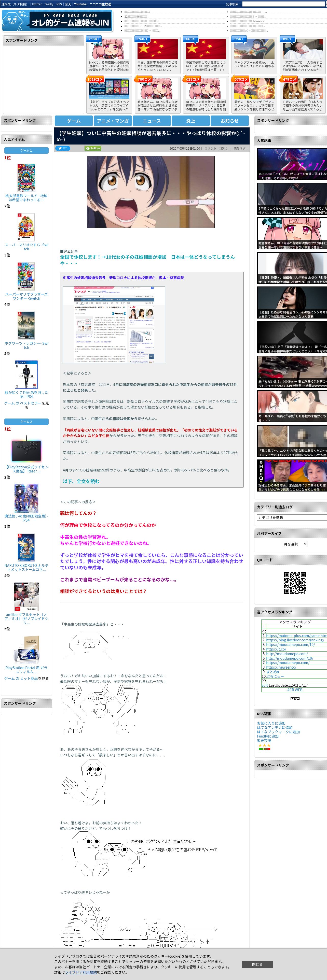Click the Twitter tweet share button
Image resolution: width=327 pixels, height=980 pixels.
[x=63, y=148]
